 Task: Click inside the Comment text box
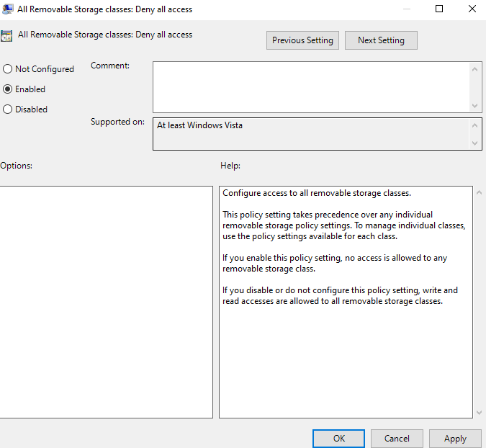coord(311,87)
